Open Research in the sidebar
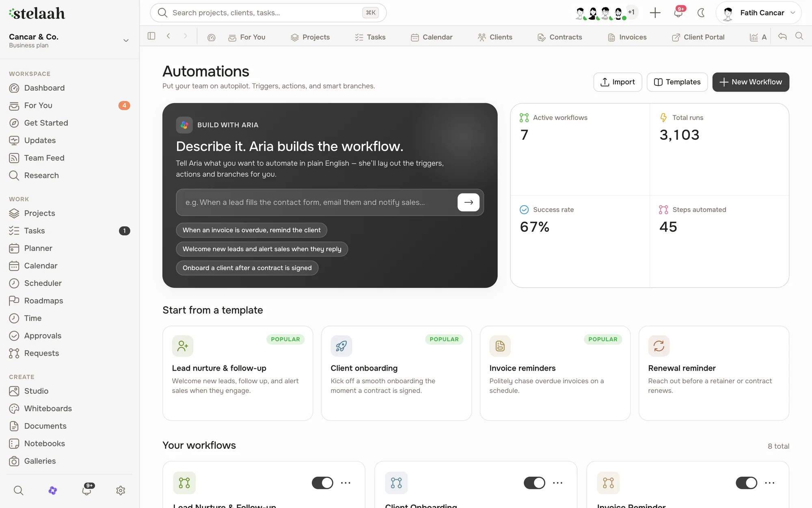812x508 pixels. click(x=69, y=175)
